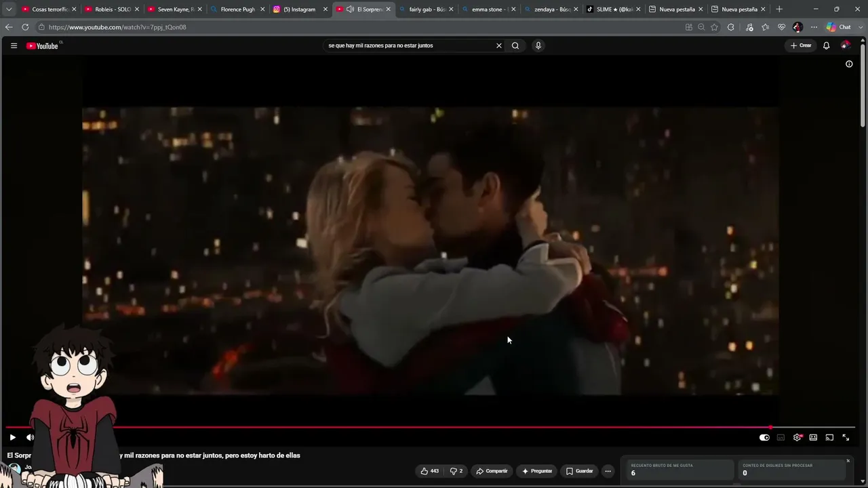Close the Instagram tab

coord(325,9)
